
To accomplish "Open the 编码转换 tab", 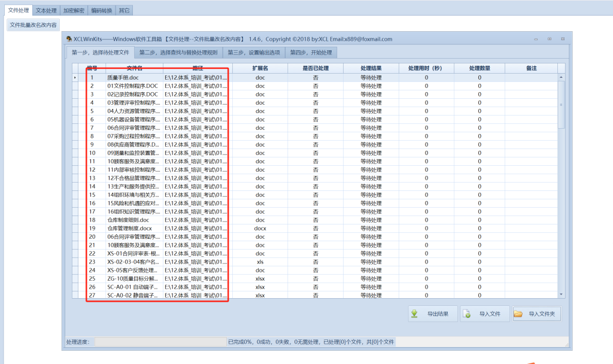I will (101, 10).
